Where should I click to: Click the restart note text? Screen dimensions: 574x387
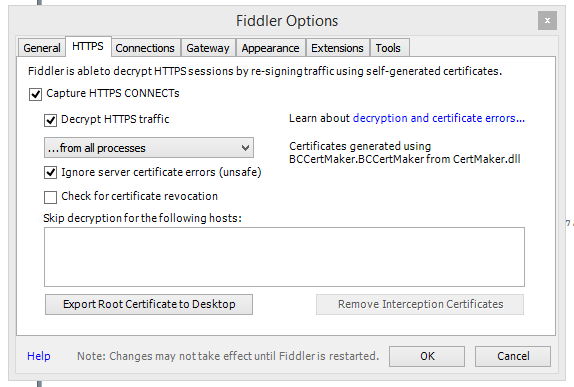tap(228, 356)
